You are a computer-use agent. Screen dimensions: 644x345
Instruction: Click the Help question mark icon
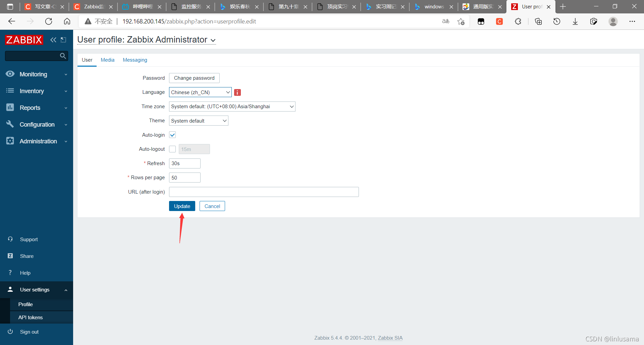10,273
